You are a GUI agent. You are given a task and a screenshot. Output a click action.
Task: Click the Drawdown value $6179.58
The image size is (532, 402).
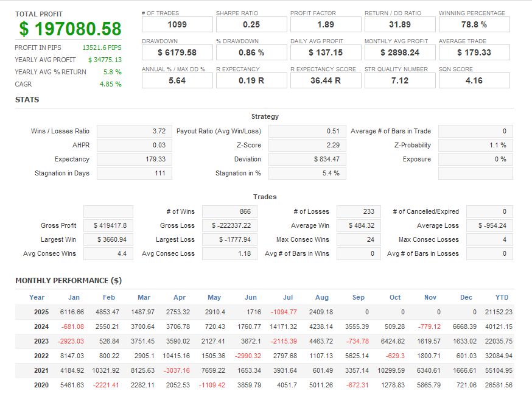177,52
